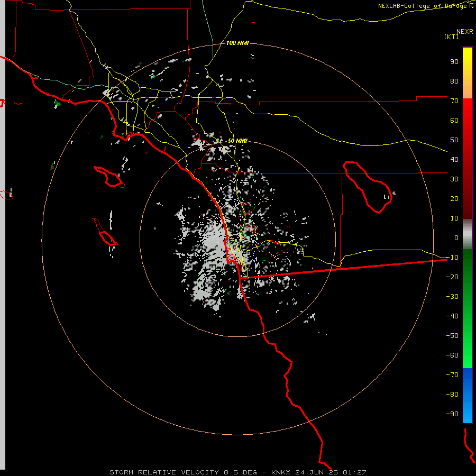The height and width of the screenshot is (476, 476).
Task: Click the blue bottom segment of color bar
Action: click(x=467, y=396)
